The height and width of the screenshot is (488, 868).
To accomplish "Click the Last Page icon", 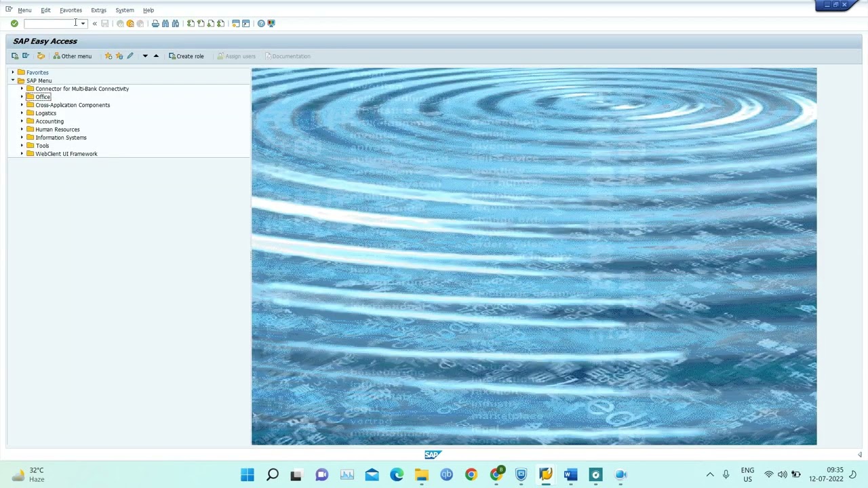I will pyautogui.click(x=221, y=24).
